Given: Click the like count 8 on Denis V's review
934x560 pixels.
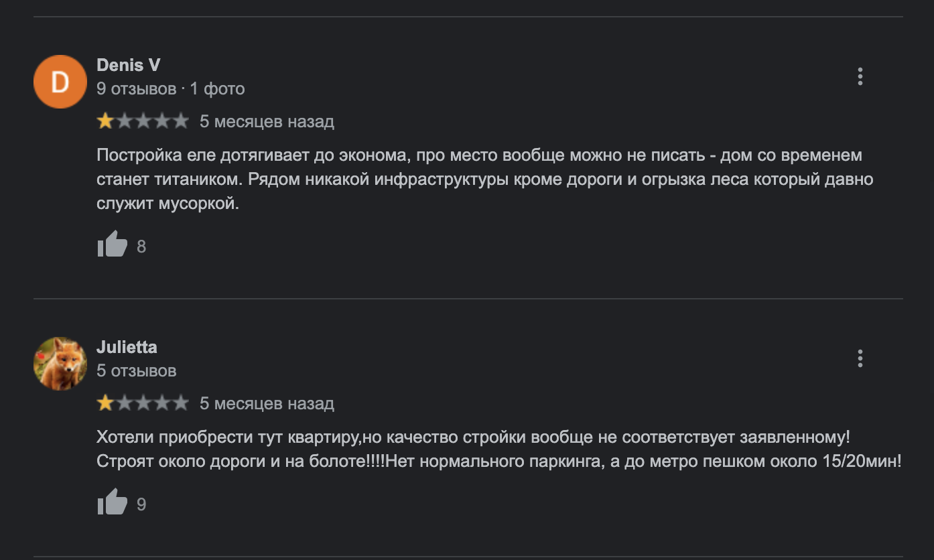Looking at the screenshot, I should 141,247.
